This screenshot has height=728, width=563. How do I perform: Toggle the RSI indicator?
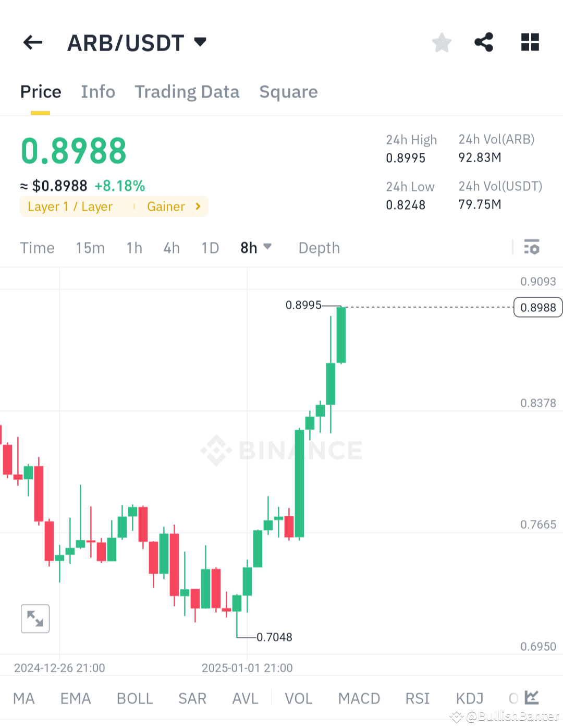point(417,698)
